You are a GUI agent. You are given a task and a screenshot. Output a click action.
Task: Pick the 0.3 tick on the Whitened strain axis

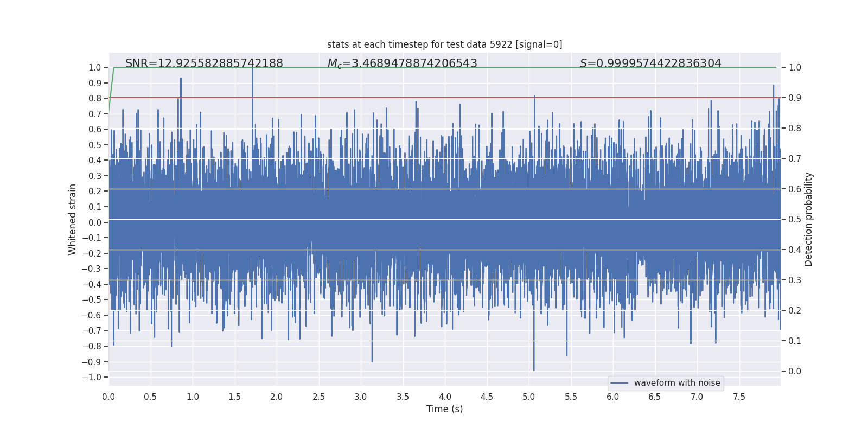95,176
